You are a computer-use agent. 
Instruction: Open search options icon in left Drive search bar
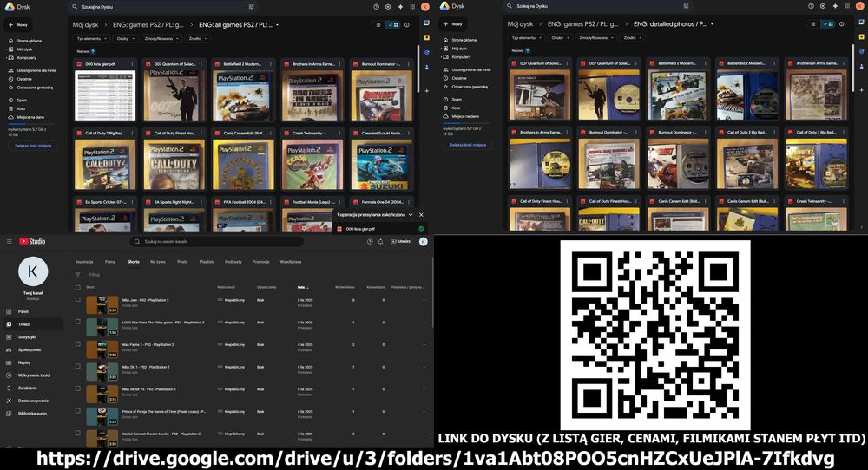click(x=252, y=7)
